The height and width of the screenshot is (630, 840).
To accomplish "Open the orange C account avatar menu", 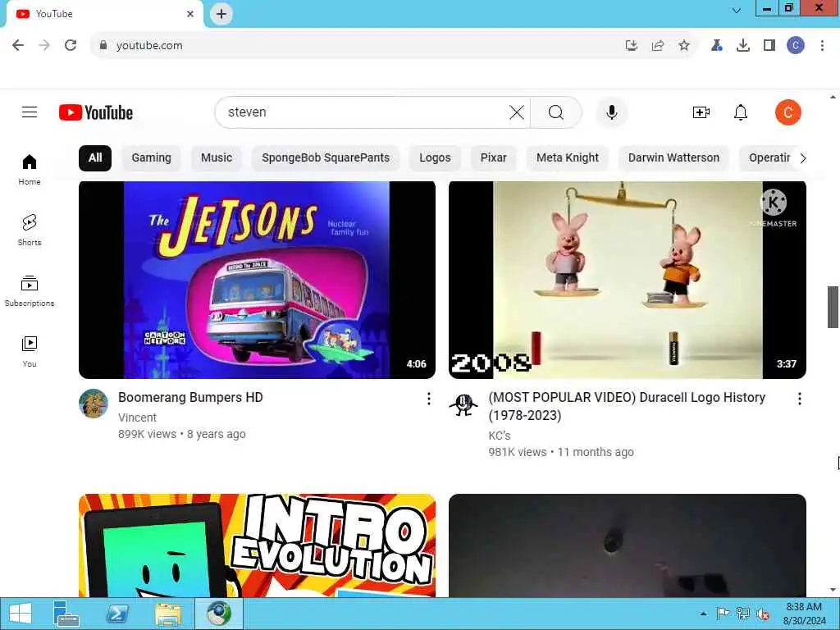I will [x=787, y=112].
